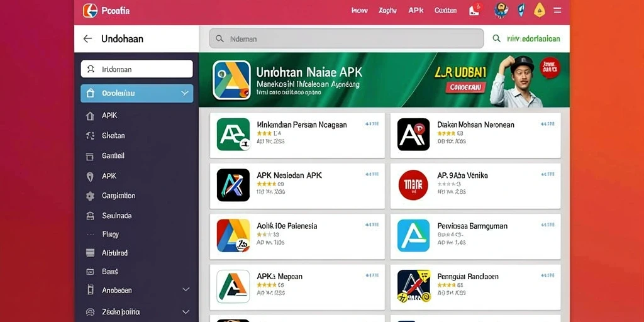Open 'Dtakan Mohsan Neronean' app title
The image size is (644, 322).
475,125
